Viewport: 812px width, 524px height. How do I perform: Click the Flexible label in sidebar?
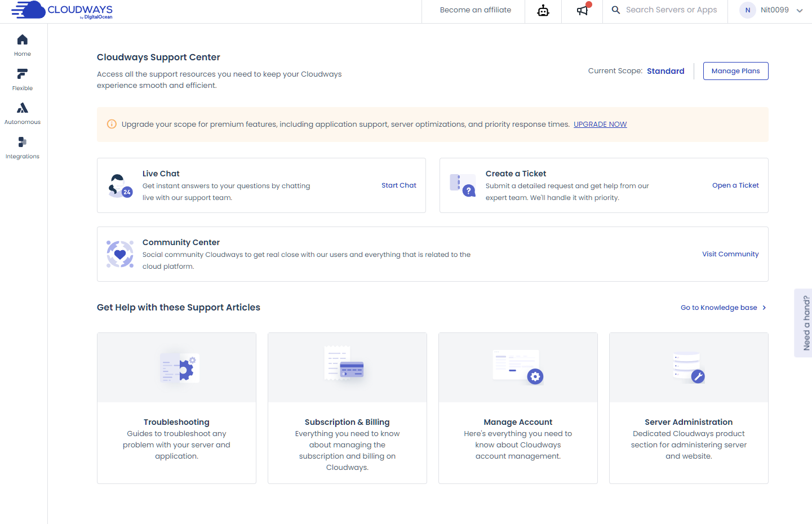(x=23, y=88)
